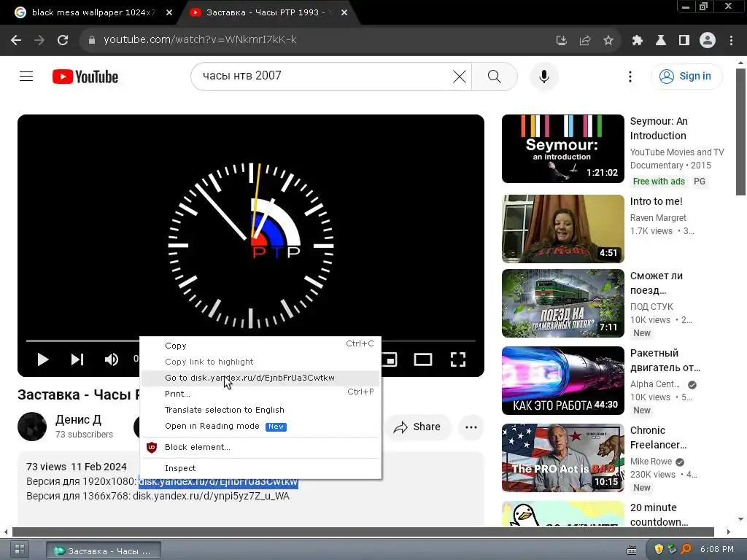The image size is (747, 560).
Task: Select Inspect in the context menu
Action: [x=260, y=468]
